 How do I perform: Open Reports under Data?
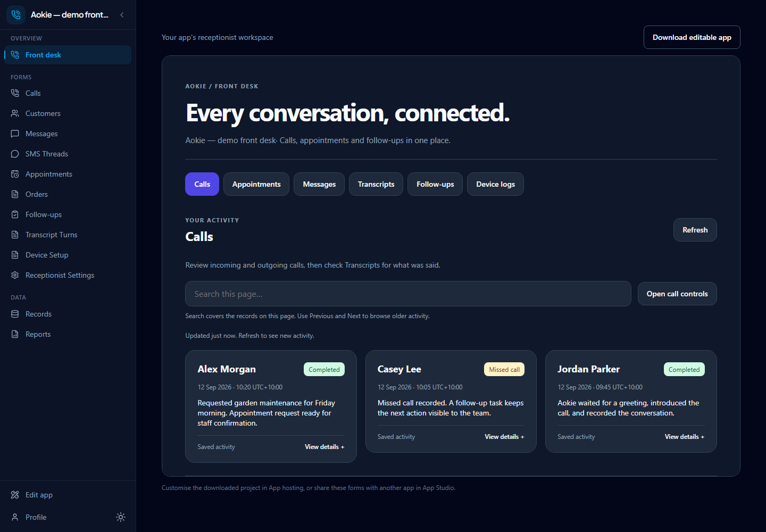pyautogui.click(x=68, y=334)
